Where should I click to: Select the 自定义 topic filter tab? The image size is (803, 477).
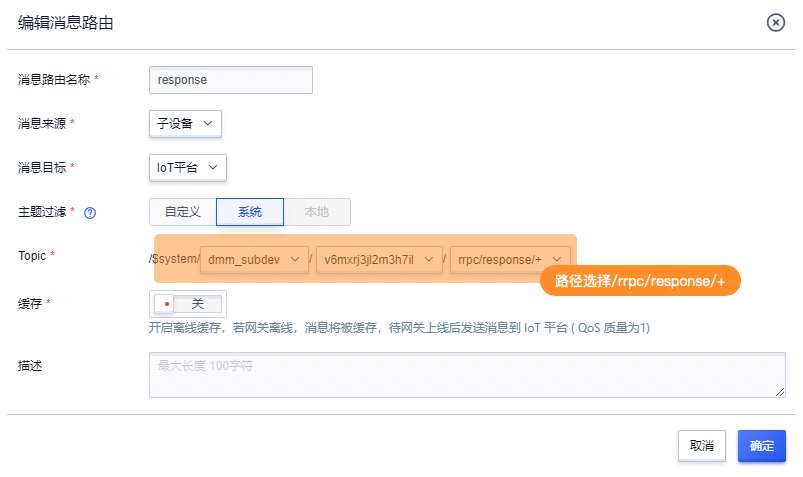pos(182,212)
